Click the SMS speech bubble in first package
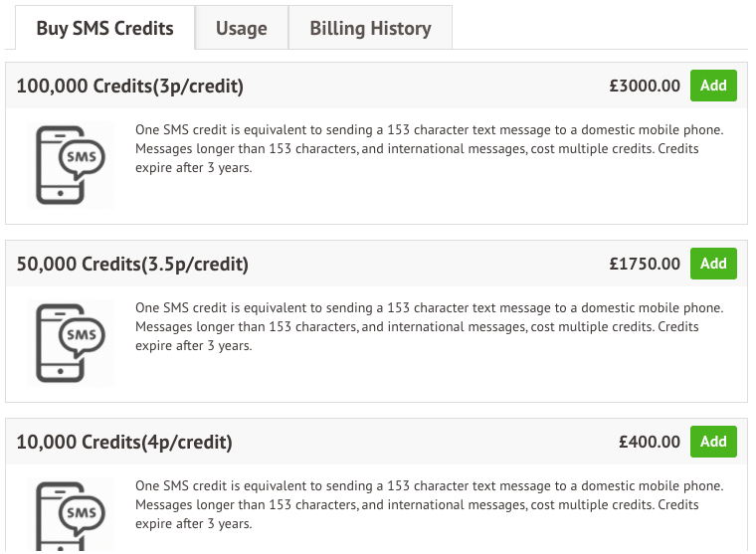 82,158
